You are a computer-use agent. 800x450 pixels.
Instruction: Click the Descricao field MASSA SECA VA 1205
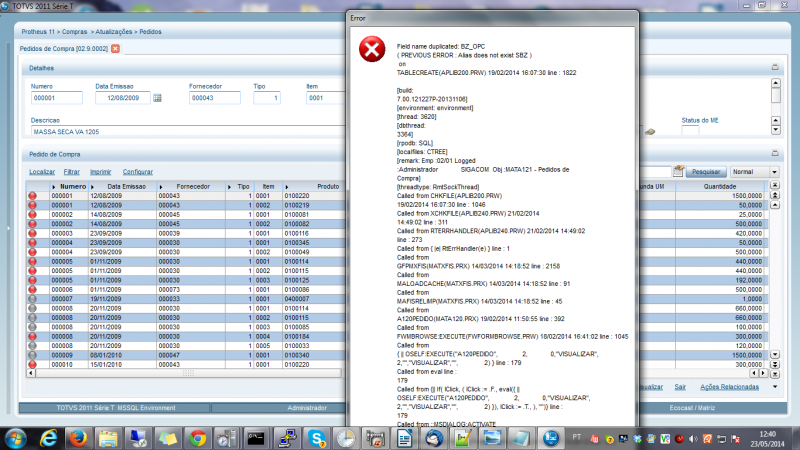pyautogui.click(x=188, y=131)
